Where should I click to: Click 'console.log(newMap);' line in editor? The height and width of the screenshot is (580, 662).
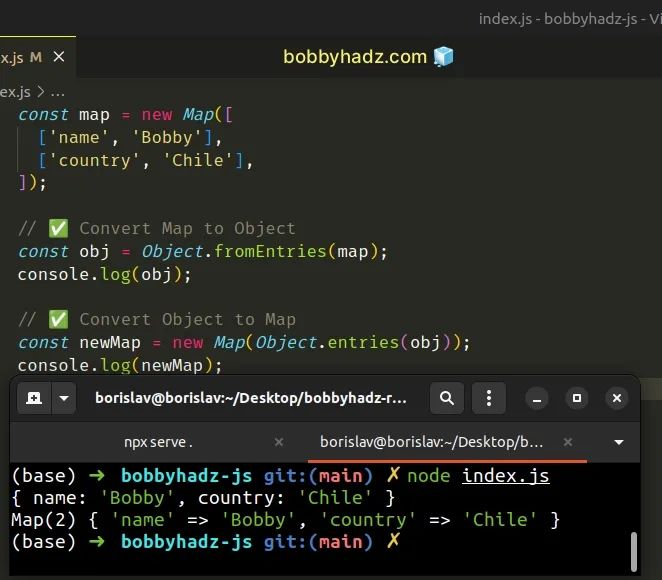pos(120,366)
